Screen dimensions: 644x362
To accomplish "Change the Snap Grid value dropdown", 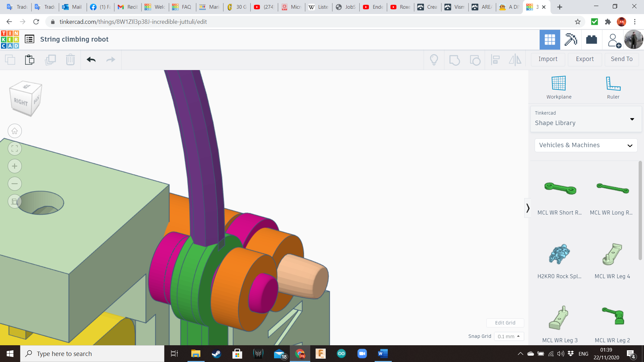I will [509, 336].
